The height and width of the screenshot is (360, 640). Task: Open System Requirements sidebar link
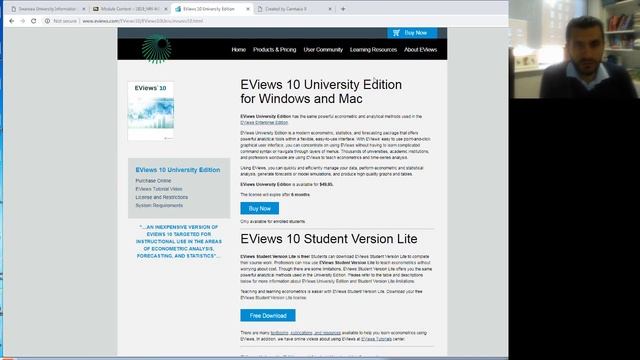(x=159, y=205)
